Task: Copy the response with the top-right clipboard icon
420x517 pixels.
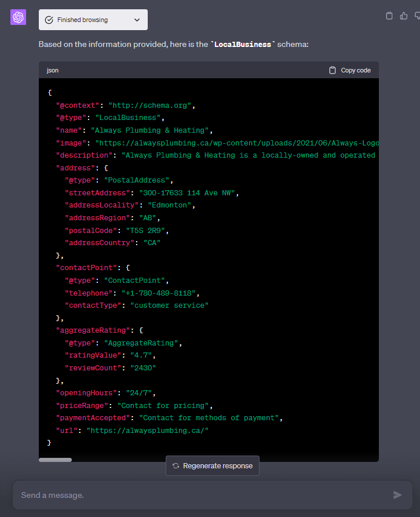Action: pos(389,16)
